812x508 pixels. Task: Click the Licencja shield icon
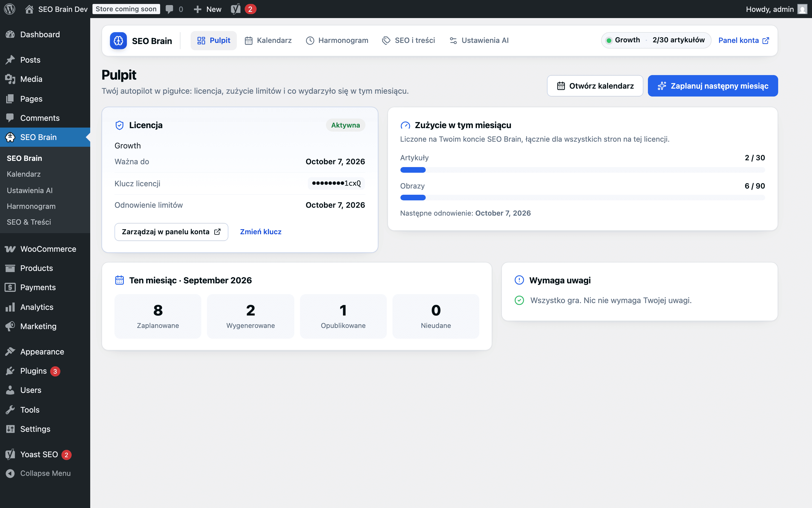[x=120, y=125]
